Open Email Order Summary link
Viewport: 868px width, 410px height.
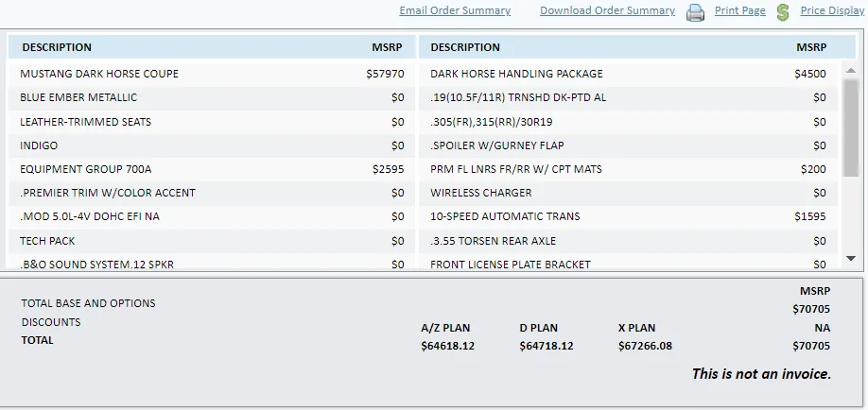pyautogui.click(x=455, y=10)
